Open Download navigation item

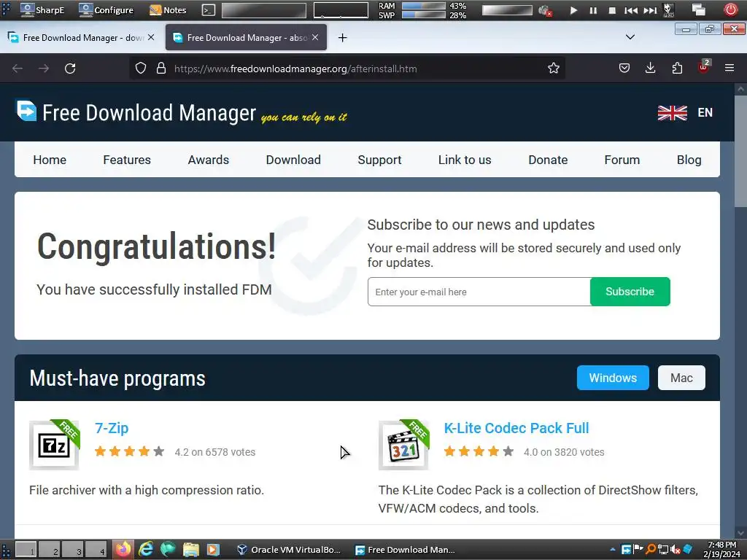pyautogui.click(x=293, y=160)
